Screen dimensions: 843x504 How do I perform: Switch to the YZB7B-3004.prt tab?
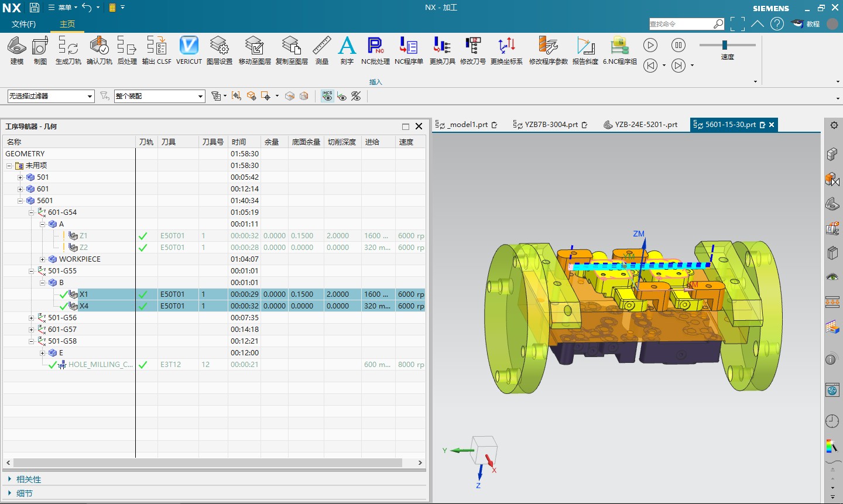pos(550,125)
